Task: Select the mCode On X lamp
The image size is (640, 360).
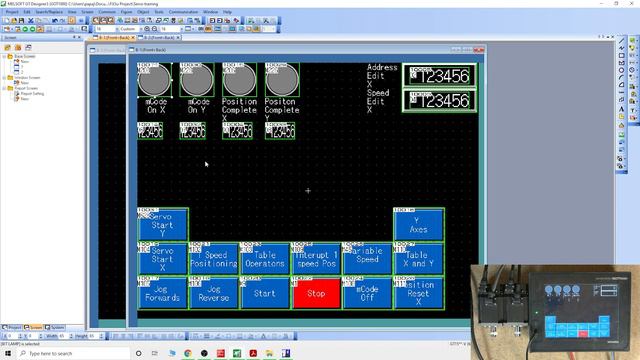Action: [x=154, y=80]
